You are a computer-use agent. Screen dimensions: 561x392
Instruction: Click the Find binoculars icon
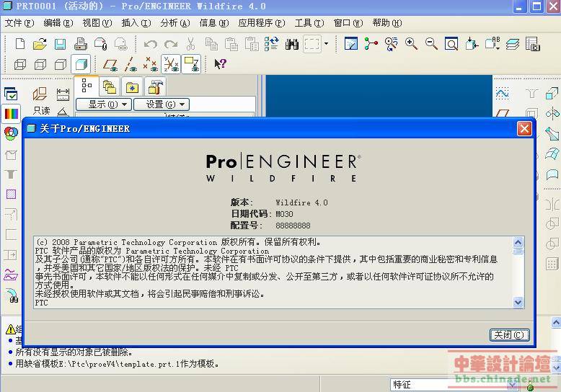pos(292,44)
